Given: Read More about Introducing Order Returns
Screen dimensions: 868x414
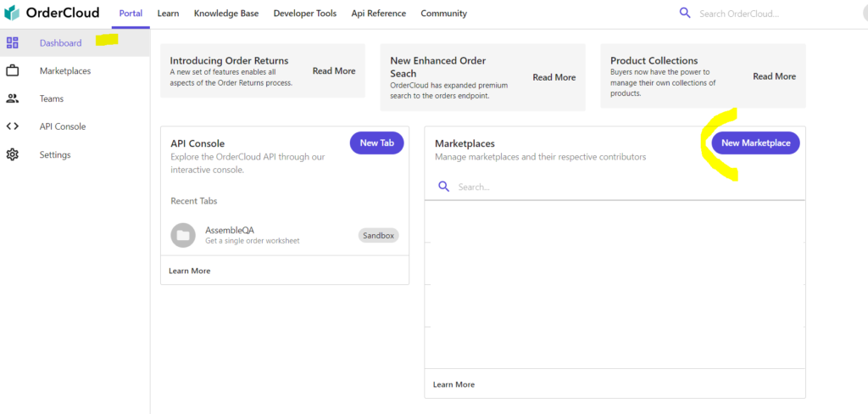Looking at the screenshot, I should point(334,71).
